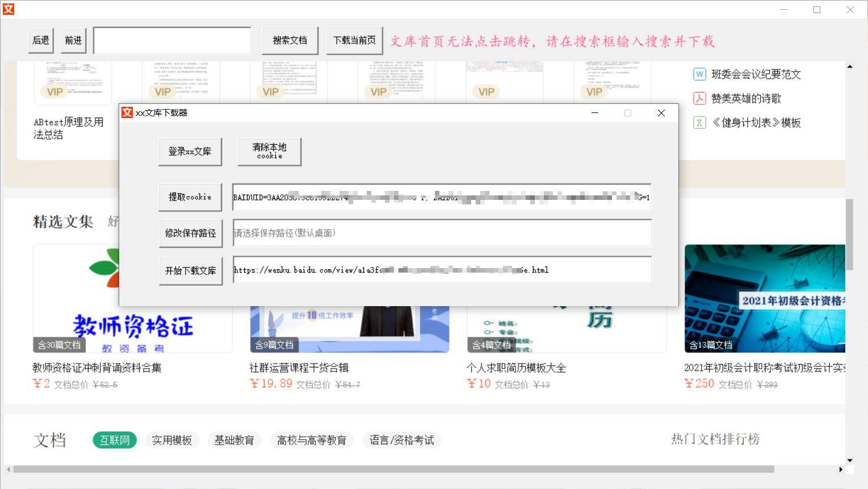Click the vertical scrollbar down arrow
The height and width of the screenshot is (489, 868).
(849, 460)
